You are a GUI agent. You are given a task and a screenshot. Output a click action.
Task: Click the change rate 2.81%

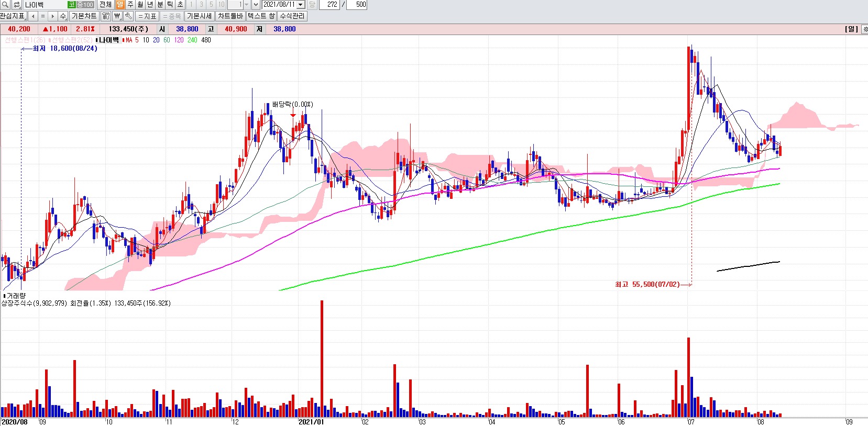coord(85,29)
